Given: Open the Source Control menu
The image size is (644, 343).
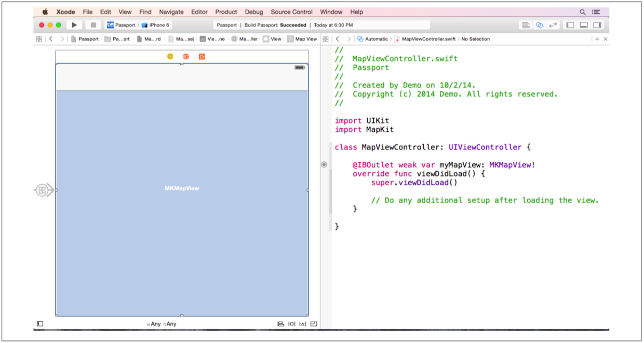Looking at the screenshot, I should tap(291, 12).
